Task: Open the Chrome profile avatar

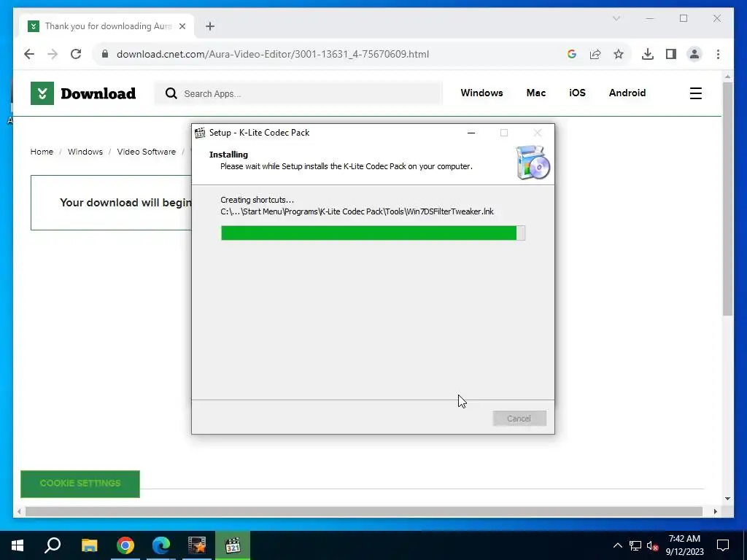Action: [x=694, y=54]
